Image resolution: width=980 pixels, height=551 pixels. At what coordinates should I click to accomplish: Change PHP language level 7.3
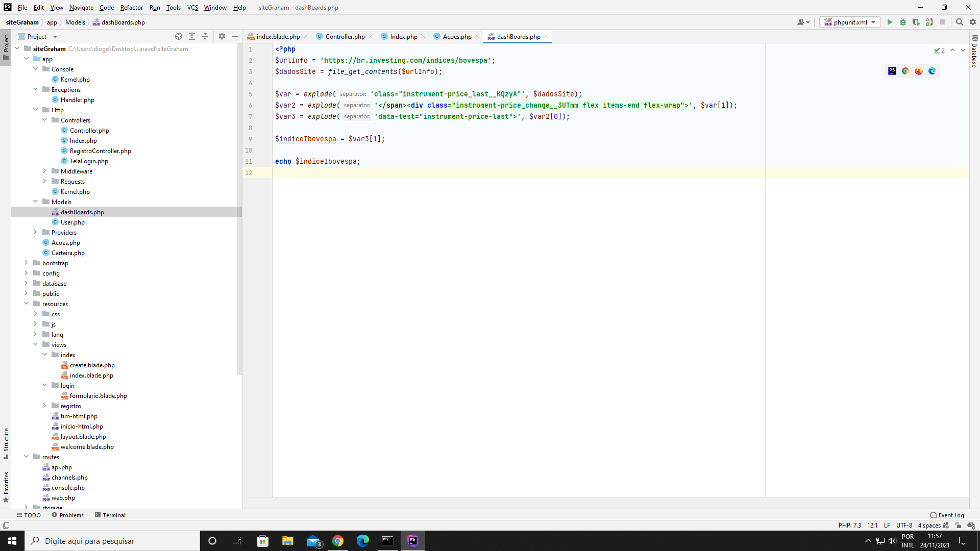click(849, 525)
